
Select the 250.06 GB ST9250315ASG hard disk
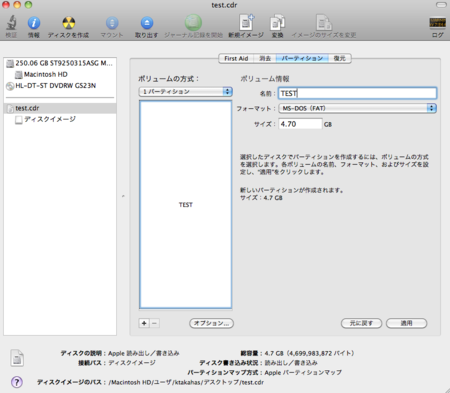60,63
